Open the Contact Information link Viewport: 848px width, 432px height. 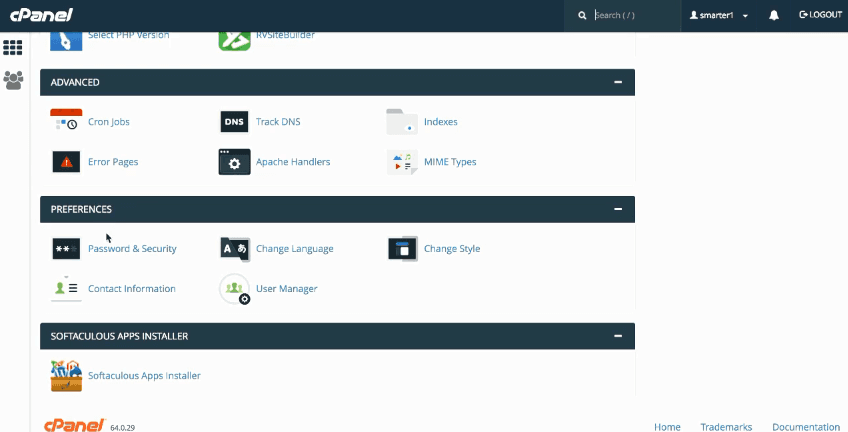pyautogui.click(x=132, y=289)
